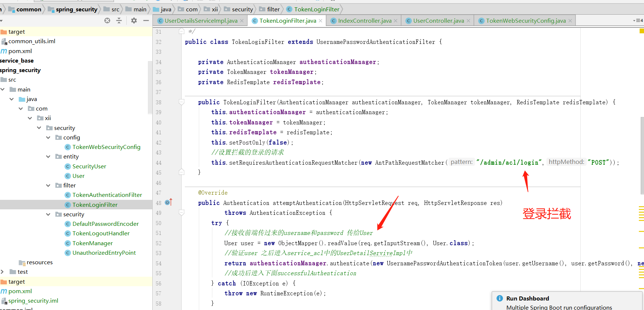Collapse the com package arrow
The height and width of the screenshot is (310, 644).
[21, 109]
